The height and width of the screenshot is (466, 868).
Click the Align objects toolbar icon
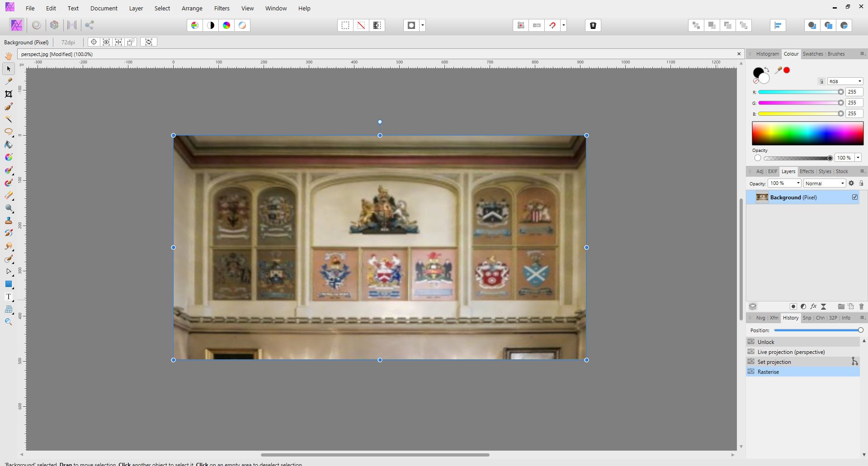(778, 25)
